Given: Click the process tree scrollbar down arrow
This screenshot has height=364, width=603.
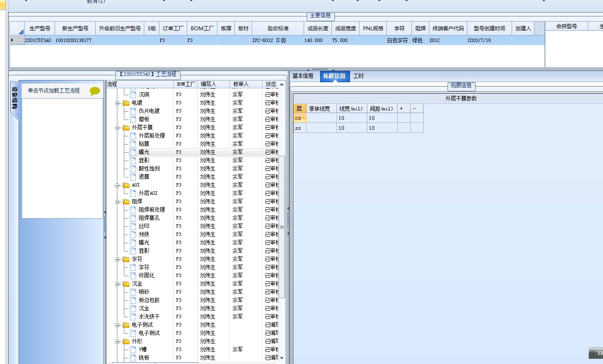Looking at the screenshot, I should point(282,358).
